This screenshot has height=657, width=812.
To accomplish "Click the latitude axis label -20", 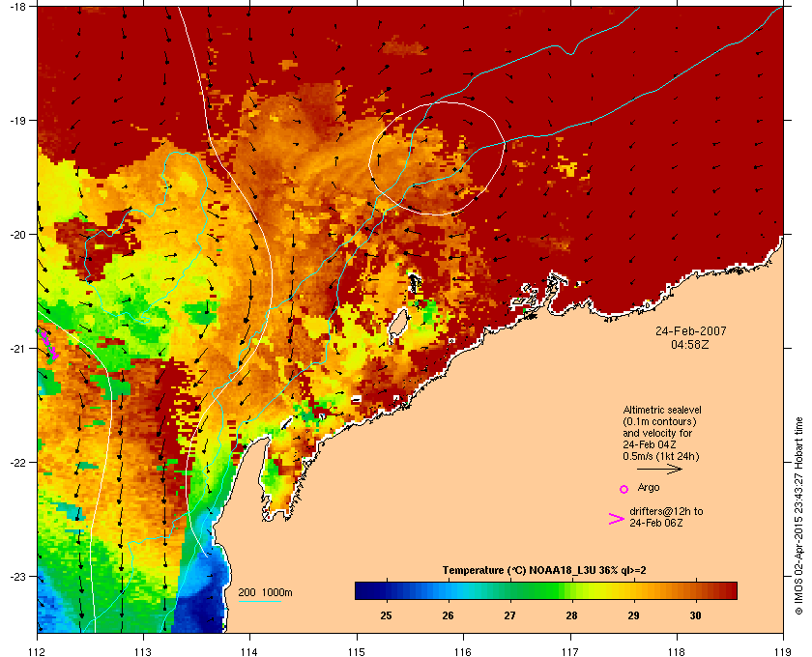I will click(18, 234).
